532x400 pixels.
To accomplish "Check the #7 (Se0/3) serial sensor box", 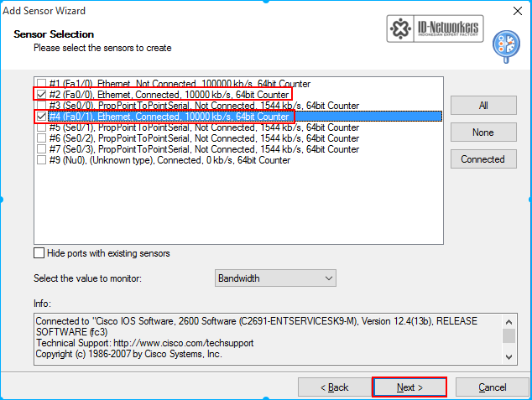I will pyautogui.click(x=41, y=148).
